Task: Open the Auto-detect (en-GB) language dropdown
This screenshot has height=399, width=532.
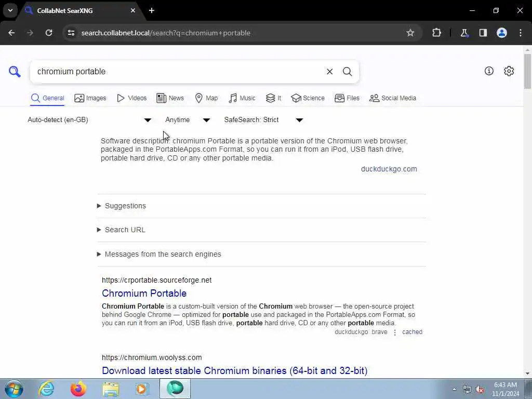Action: (89, 120)
